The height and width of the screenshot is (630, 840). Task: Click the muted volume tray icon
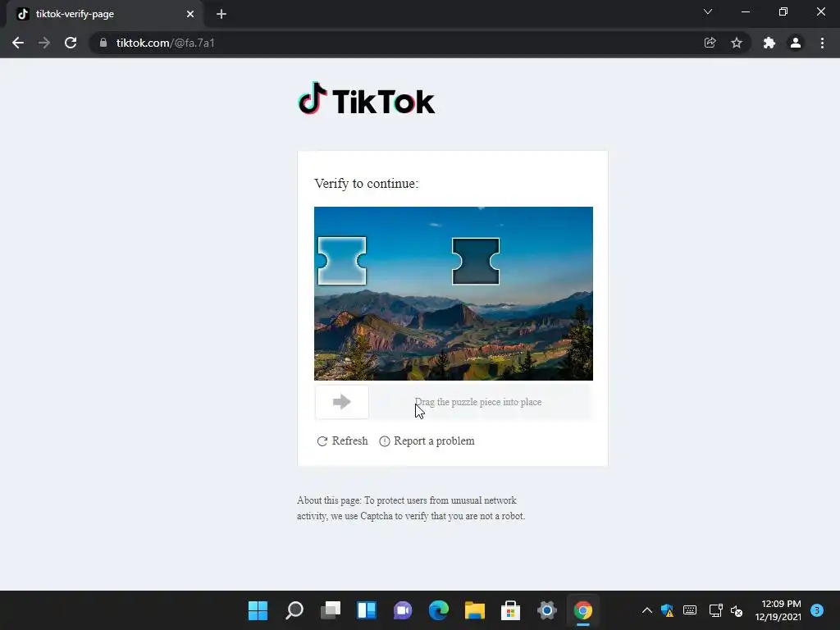[x=737, y=610]
